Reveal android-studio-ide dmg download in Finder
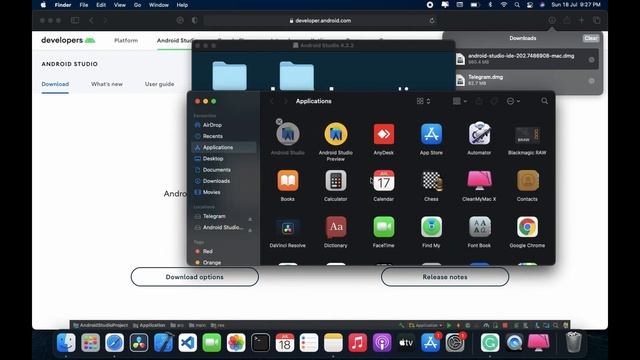 (x=591, y=60)
